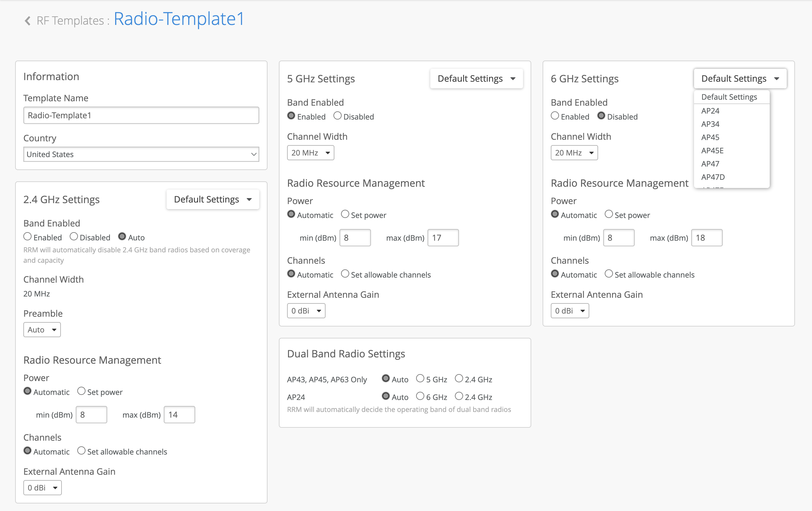
Task: Open the Country dropdown showing United States
Action: [x=141, y=154]
